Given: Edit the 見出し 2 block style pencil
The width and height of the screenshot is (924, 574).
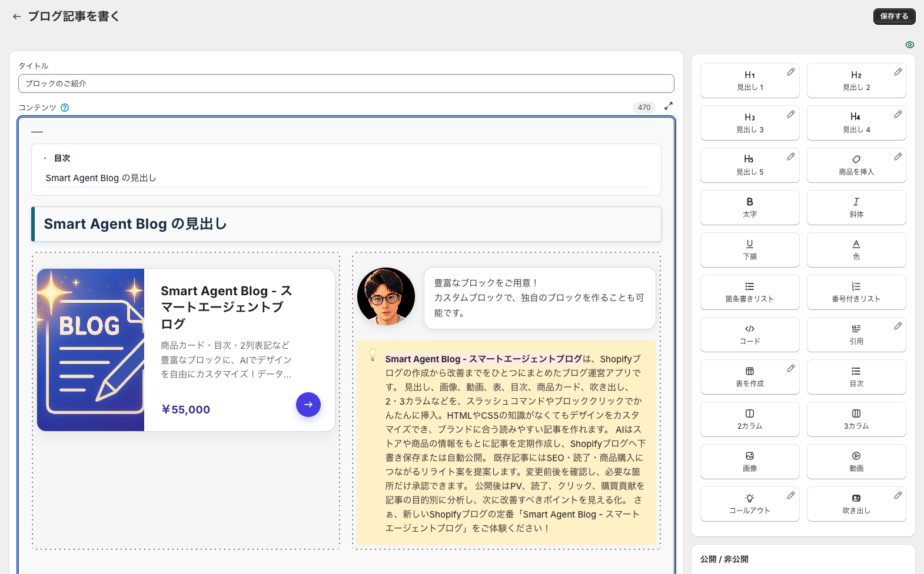Looking at the screenshot, I should 898,72.
